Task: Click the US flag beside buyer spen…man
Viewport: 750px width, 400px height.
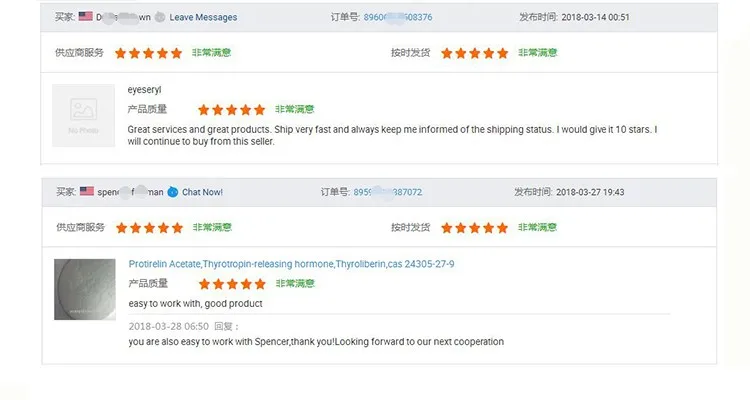Action: [x=86, y=192]
